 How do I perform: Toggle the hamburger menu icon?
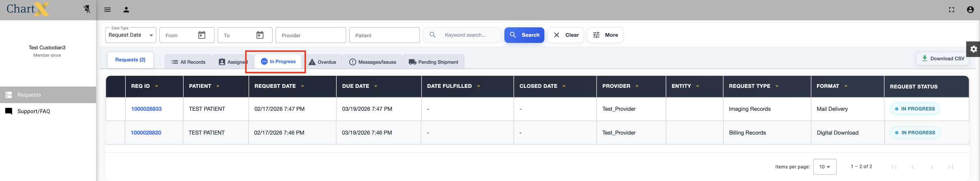[108, 10]
